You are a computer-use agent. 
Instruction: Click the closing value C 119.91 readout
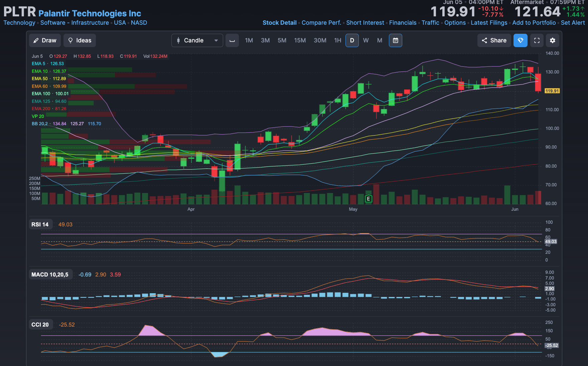click(x=128, y=56)
